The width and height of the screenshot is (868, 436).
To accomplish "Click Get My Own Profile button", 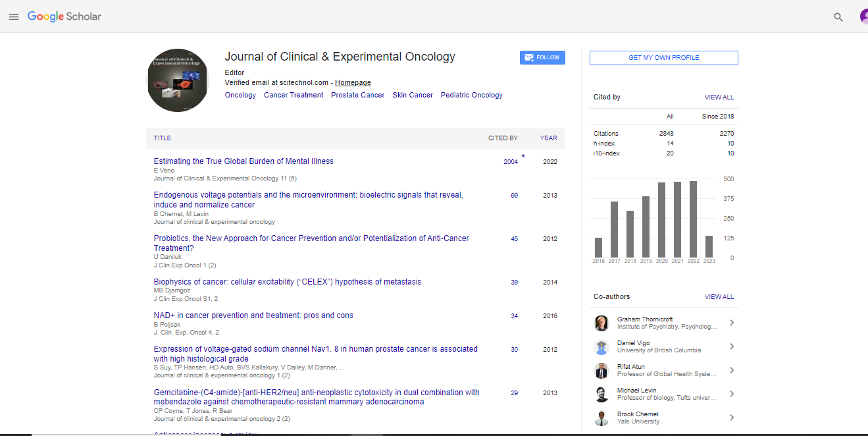I will (663, 58).
